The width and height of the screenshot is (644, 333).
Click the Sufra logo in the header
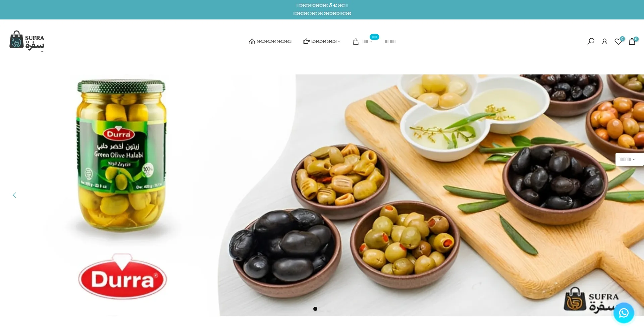click(x=27, y=41)
